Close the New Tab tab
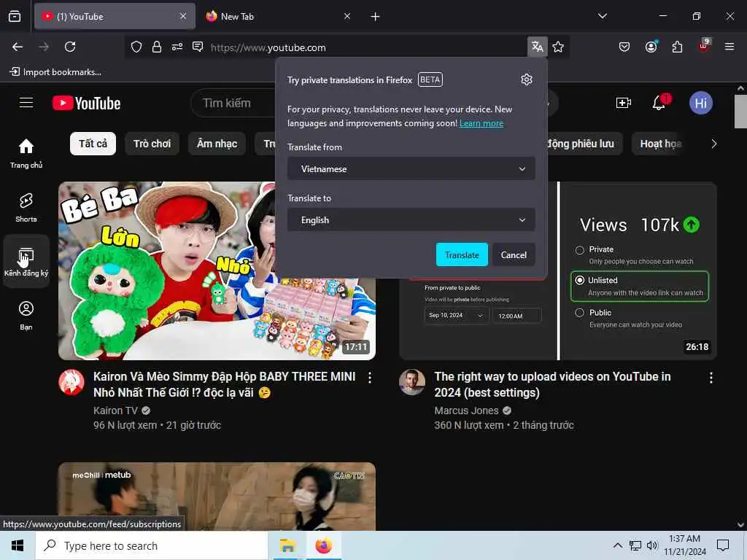The width and height of the screenshot is (747, 560). (347, 16)
